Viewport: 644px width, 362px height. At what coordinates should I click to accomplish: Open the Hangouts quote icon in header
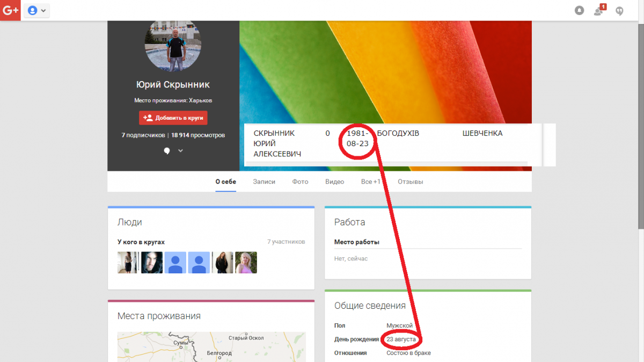click(x=619, y=11)
